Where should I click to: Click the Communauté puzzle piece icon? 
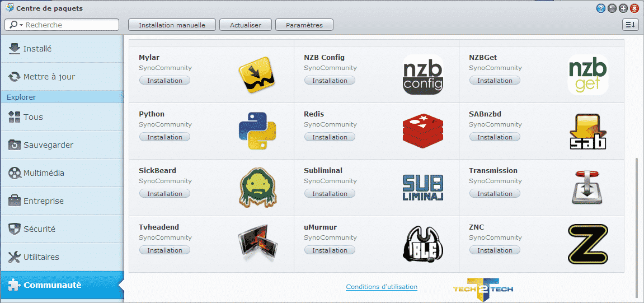coord(14,285)
